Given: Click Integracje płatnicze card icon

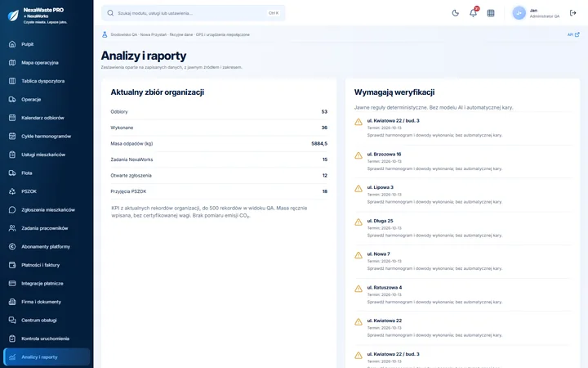Looking at the screenshot, I should [12, 283].
